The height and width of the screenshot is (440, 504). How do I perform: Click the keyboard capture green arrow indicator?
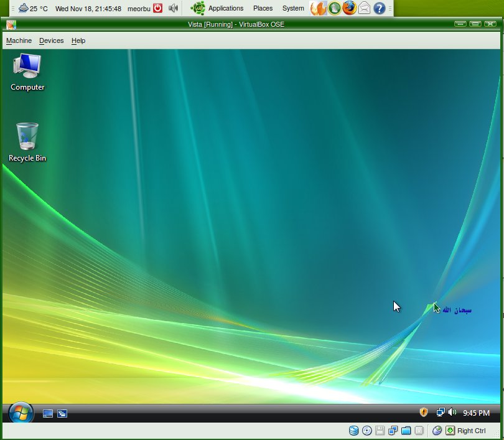tap(450, 431)
